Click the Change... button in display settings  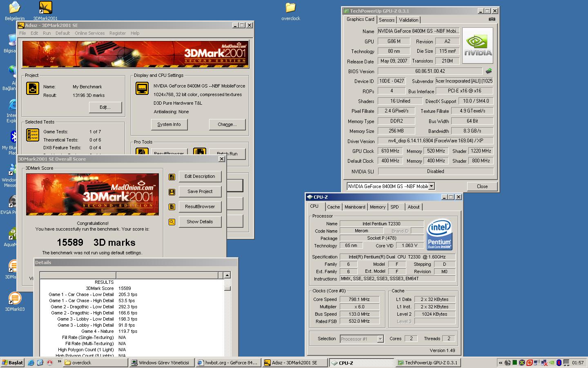(x=227, y=124)
